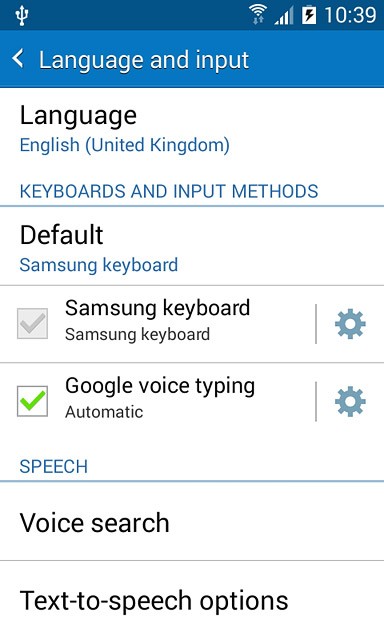Toggle the Samsung keyboard checkbox

(32, 324)
